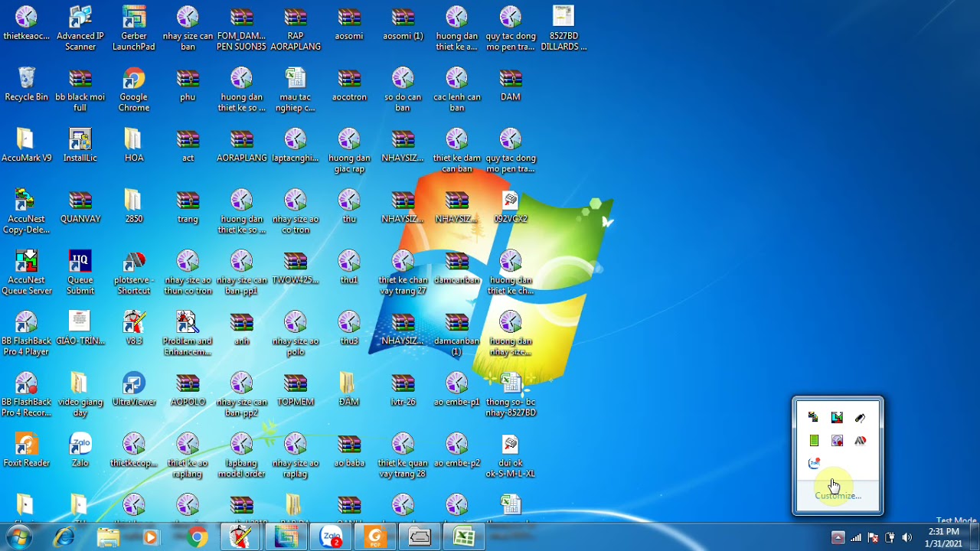
Task: Select the ao embe-p1 video file
Action: pos(457,390)
